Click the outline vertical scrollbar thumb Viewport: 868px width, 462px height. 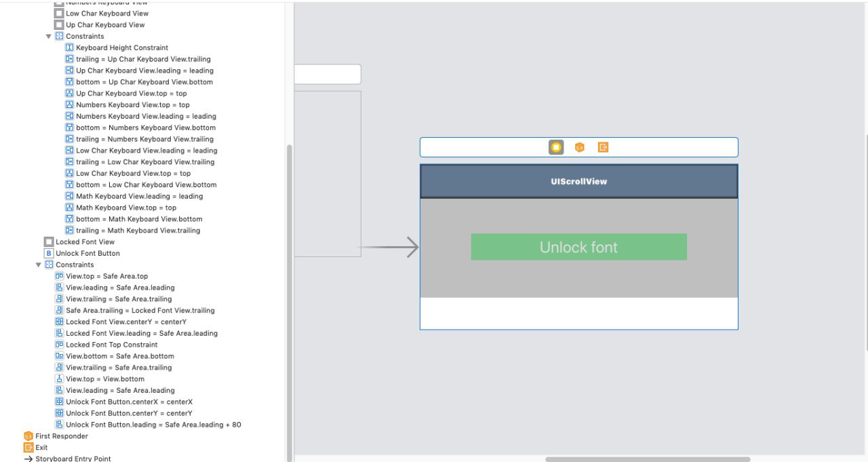coord(290,302)
